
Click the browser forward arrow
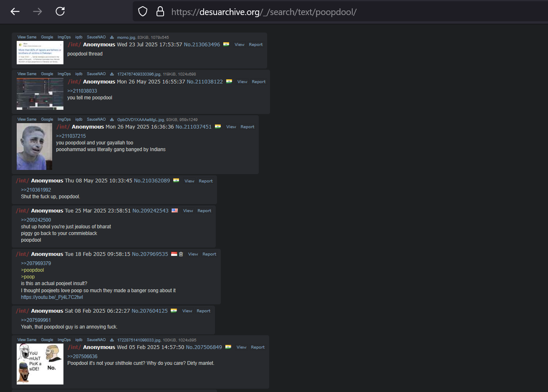click(x=38, y=11)
